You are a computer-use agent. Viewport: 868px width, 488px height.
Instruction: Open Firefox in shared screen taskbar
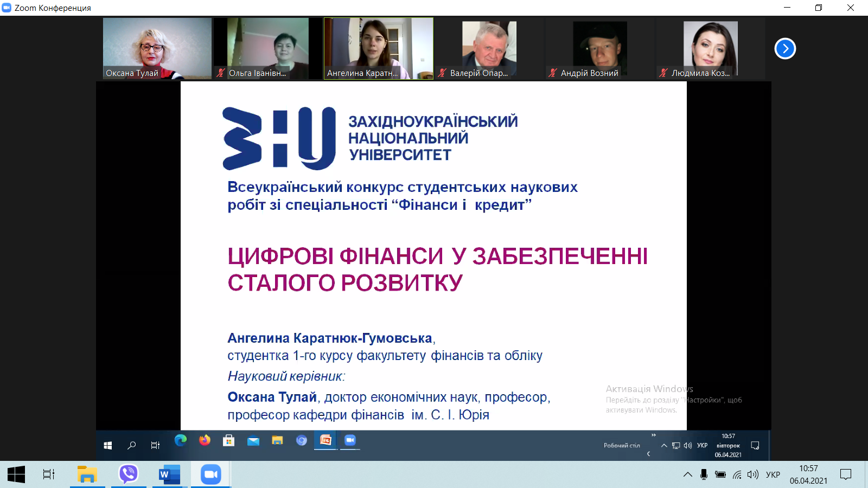pyautogui.click(x=205, y=440)
